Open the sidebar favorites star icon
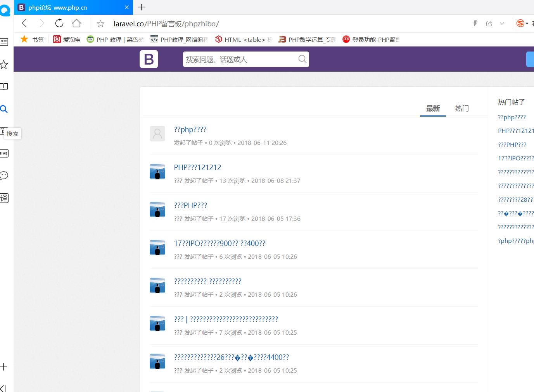Viewport: 534px width, 392px height. [4, 64]
